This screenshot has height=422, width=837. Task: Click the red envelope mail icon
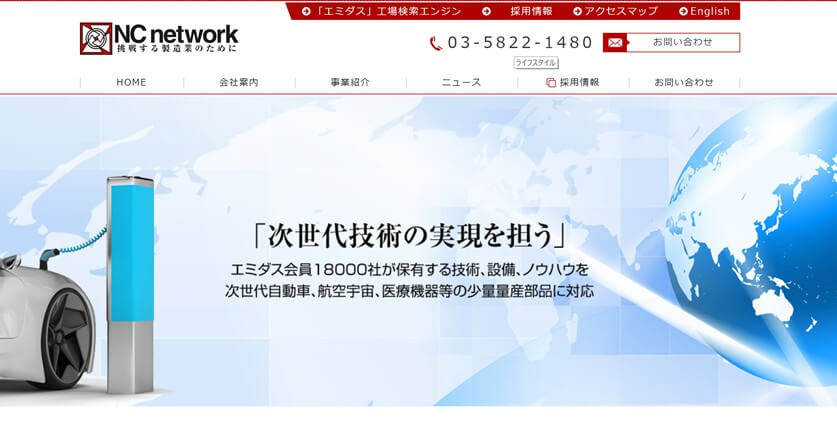pyautogui.click(x=615, y=43)
